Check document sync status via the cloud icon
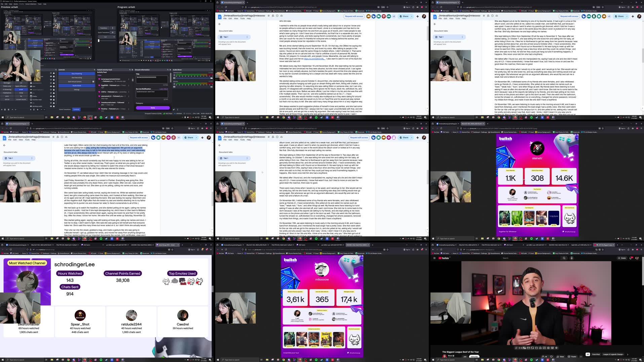644x362 pixels. point(282,16)
